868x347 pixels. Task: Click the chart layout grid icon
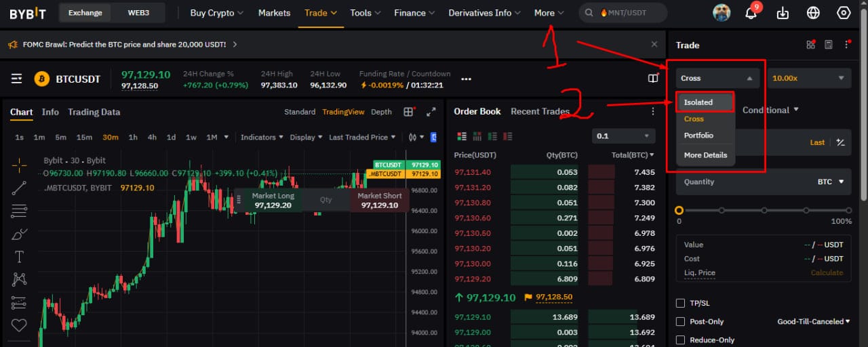click(x=408, y=112)
